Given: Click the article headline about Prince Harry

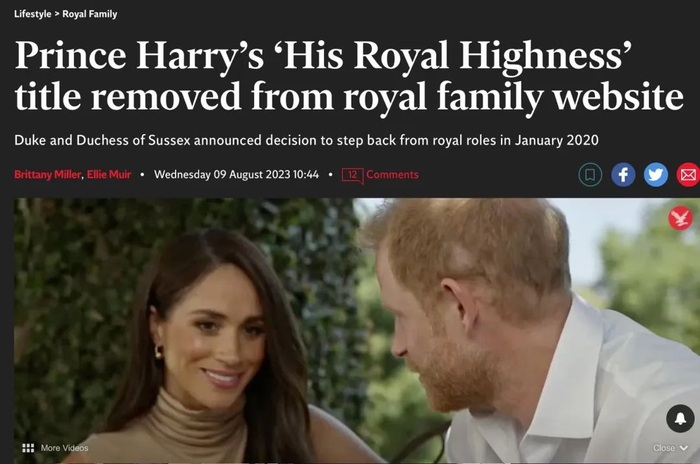Looking at the screenshot, I should (349, 75).
